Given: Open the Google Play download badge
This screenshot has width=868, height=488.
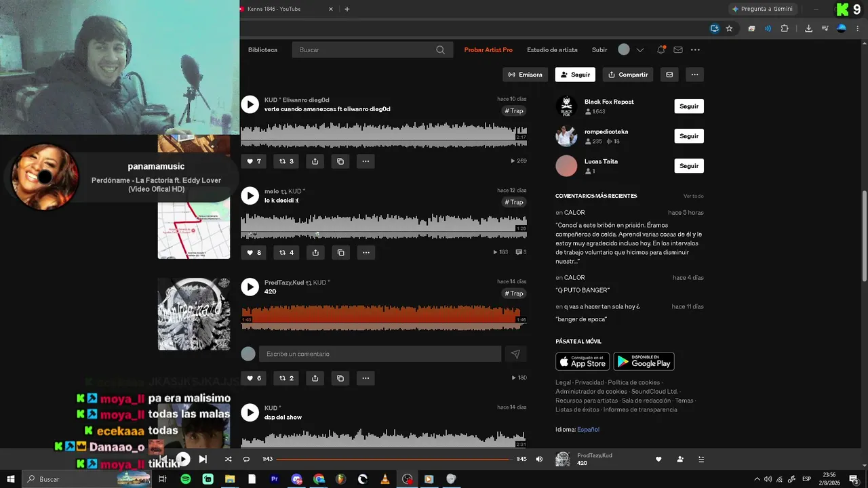Looking at the screenshot, I should tap(644, 361).
